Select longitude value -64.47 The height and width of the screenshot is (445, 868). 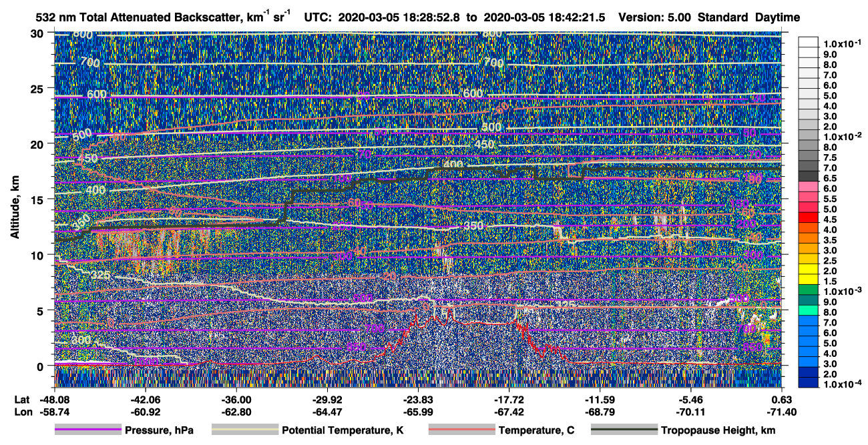click(327, 412)
